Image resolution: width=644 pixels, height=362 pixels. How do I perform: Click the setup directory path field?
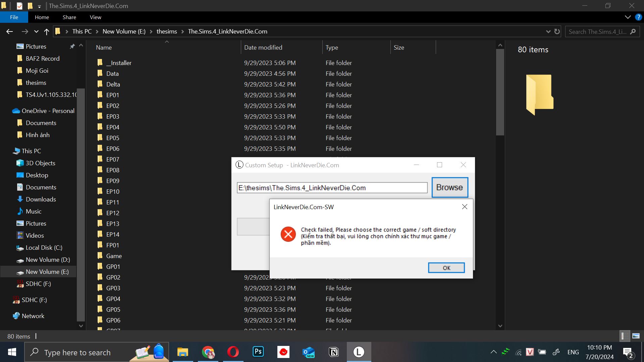tap(332, 188)
